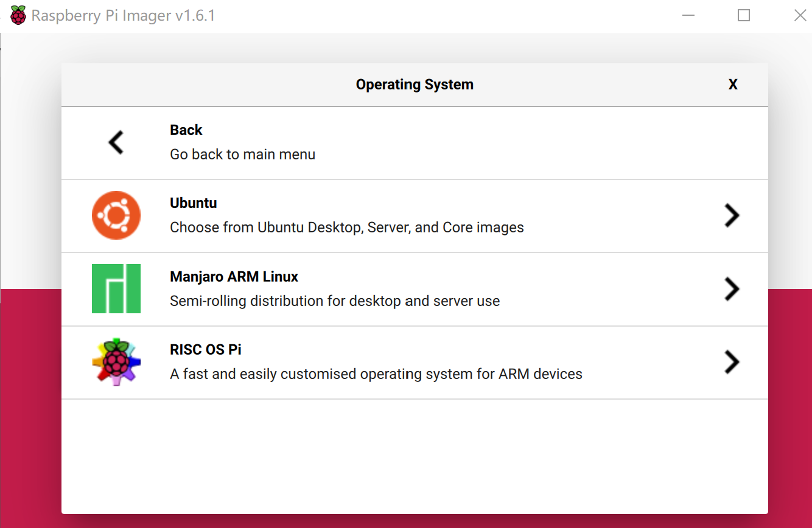This screenshot has height=528, width=812.
Task: Click the 'Raspberry Pi Imager v1.6.1' window title
Action: tap(123, 15)
